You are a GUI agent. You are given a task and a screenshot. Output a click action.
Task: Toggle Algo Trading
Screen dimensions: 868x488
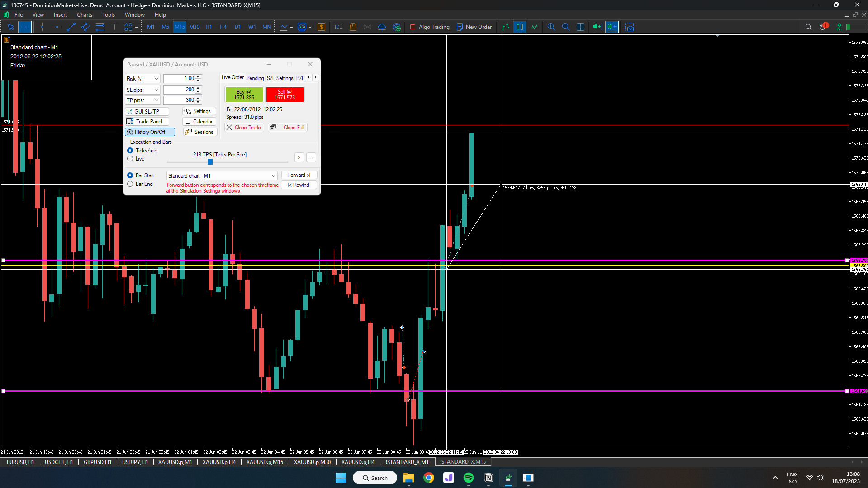point(430,27)
